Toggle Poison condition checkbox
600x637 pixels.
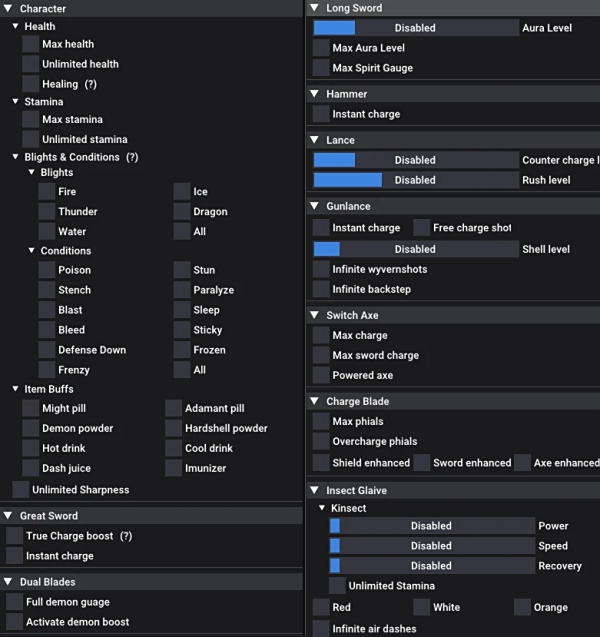tap(47, 270)
